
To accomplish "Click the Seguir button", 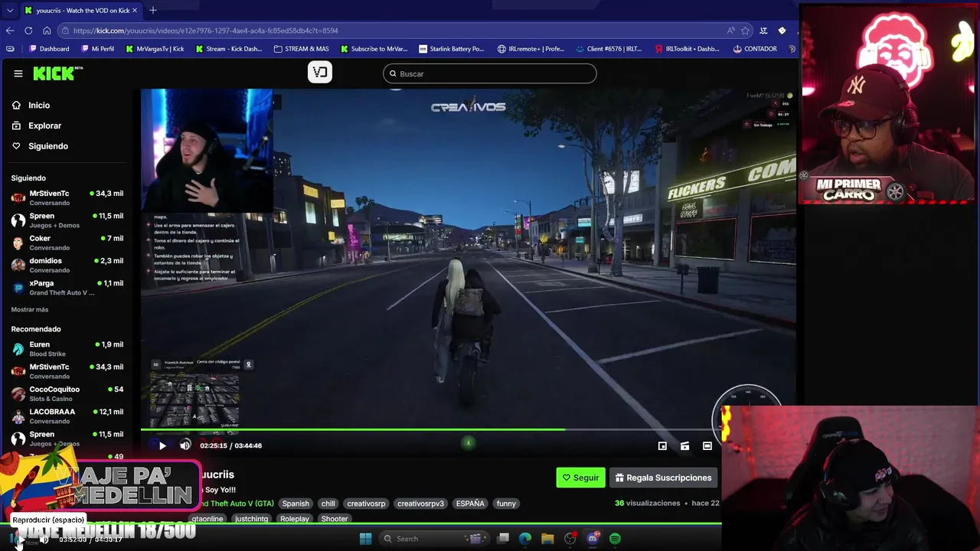I will 581,478.
